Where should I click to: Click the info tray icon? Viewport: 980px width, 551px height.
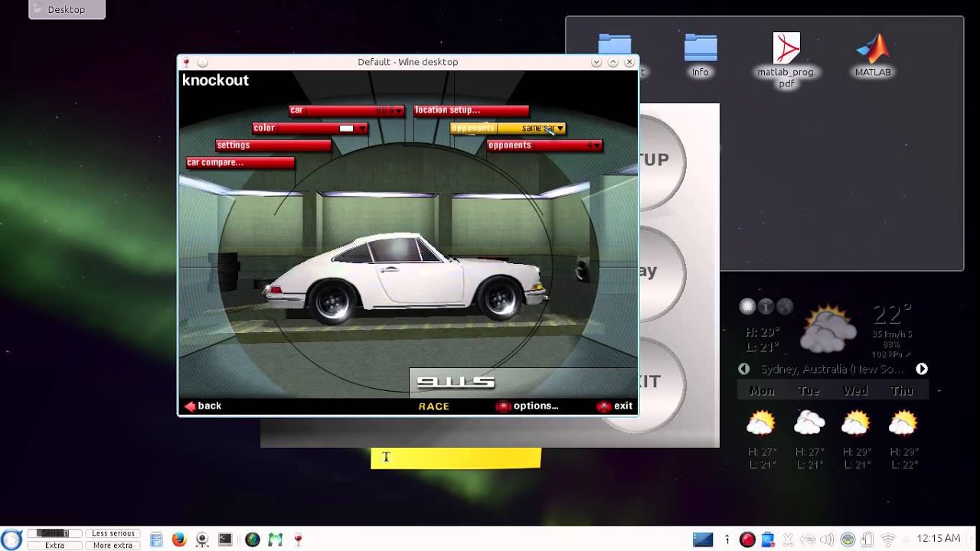pyautogui.click(x=727, y=540)
